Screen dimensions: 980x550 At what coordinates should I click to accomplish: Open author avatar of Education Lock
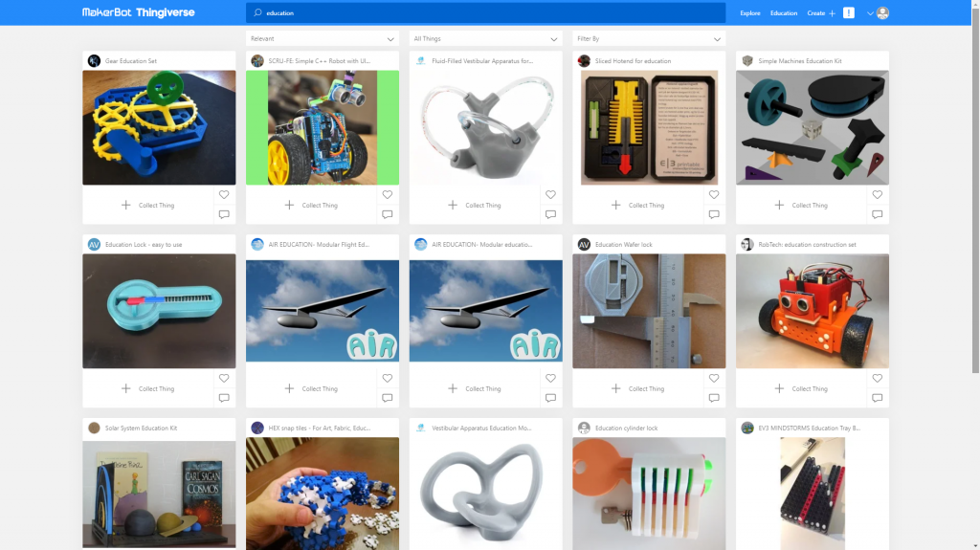point(94,244)
